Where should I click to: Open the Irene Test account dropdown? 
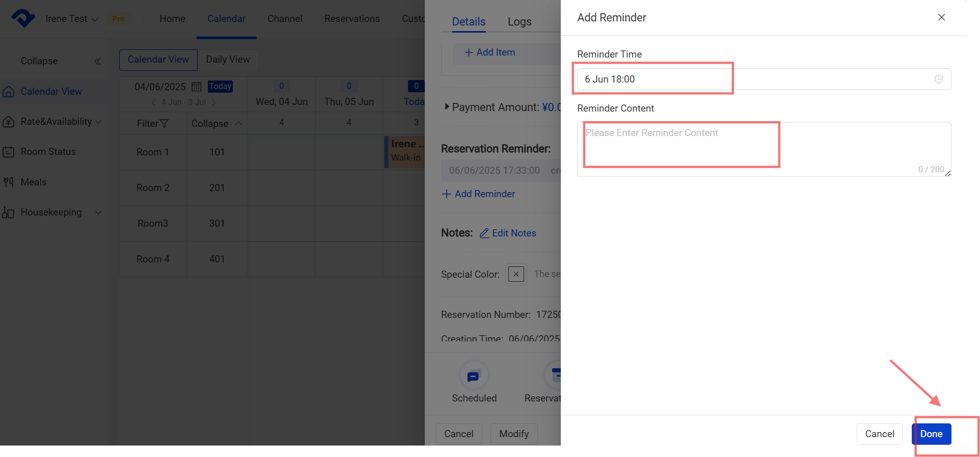pos(71,19)
